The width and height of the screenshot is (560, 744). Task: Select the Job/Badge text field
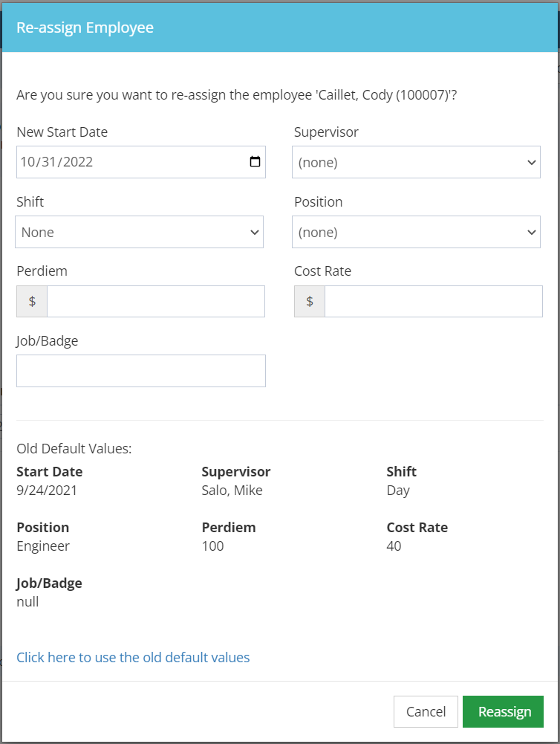click(141, 371)
